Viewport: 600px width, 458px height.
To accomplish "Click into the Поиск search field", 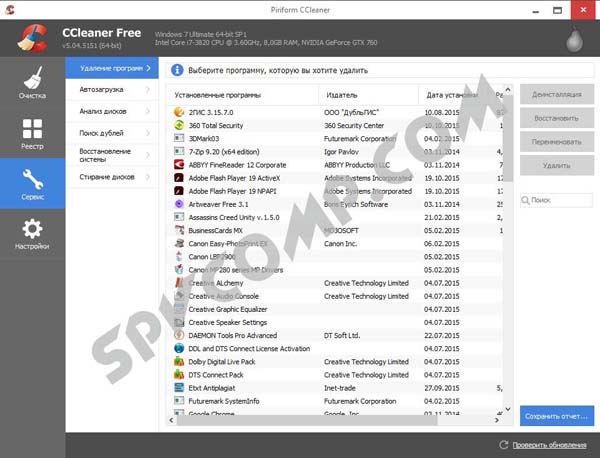I will pos(559,200).
